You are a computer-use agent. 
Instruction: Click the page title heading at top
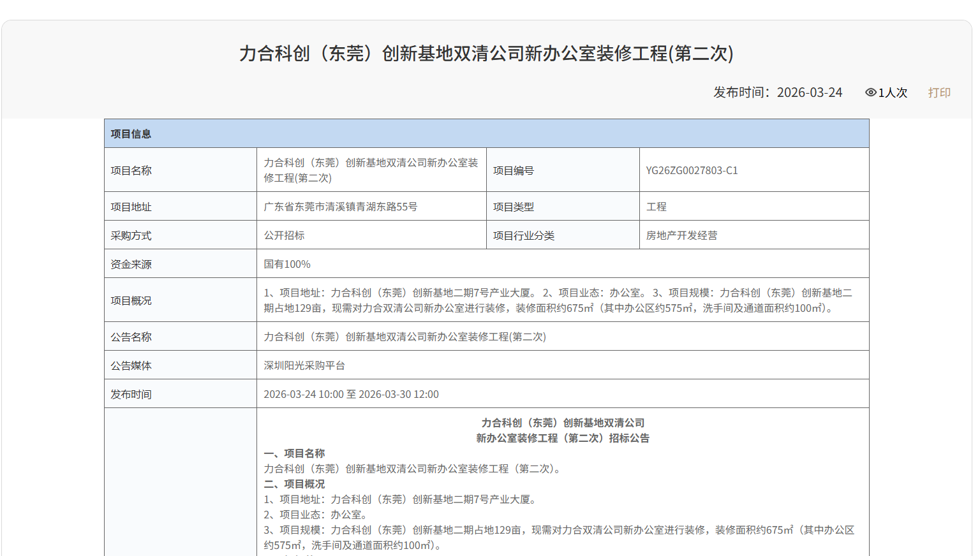pos(486,53)
